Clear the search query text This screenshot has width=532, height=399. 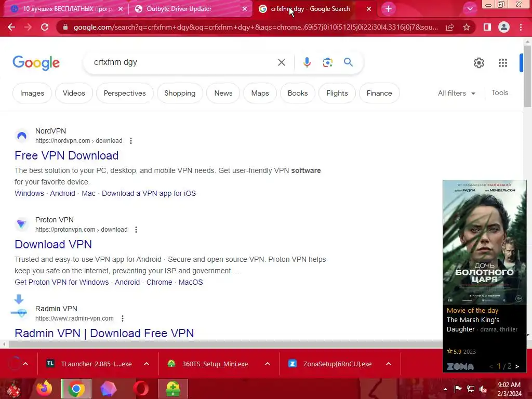pyautogui.click(x=281, y=62)
